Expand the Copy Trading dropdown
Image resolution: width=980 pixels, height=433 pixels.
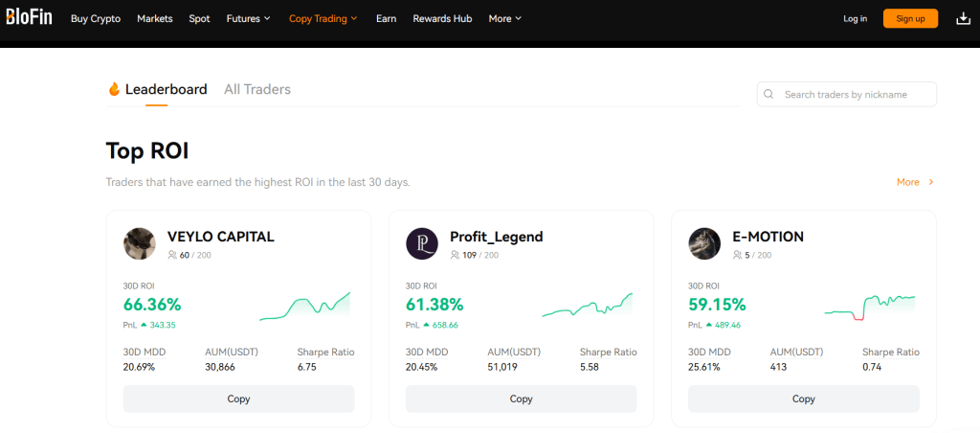coord(323,18)
